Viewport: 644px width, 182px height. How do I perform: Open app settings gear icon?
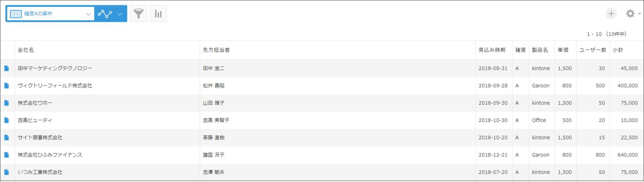(630, 13)
